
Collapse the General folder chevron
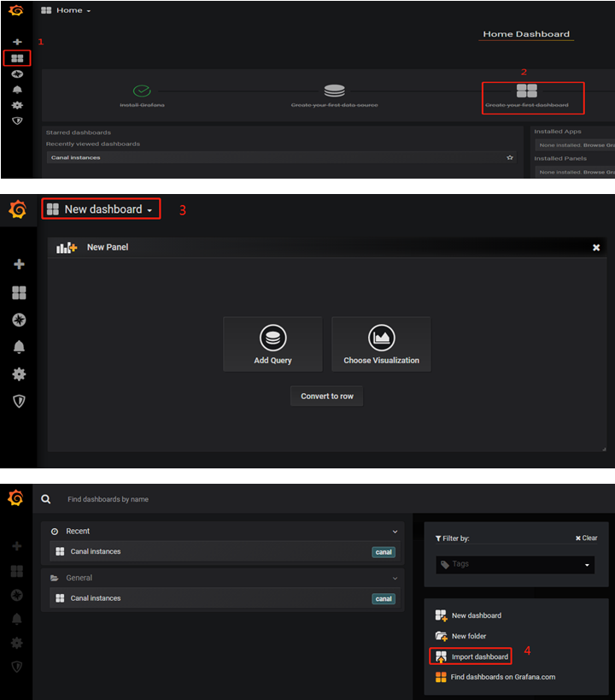[x=395, y=578]
